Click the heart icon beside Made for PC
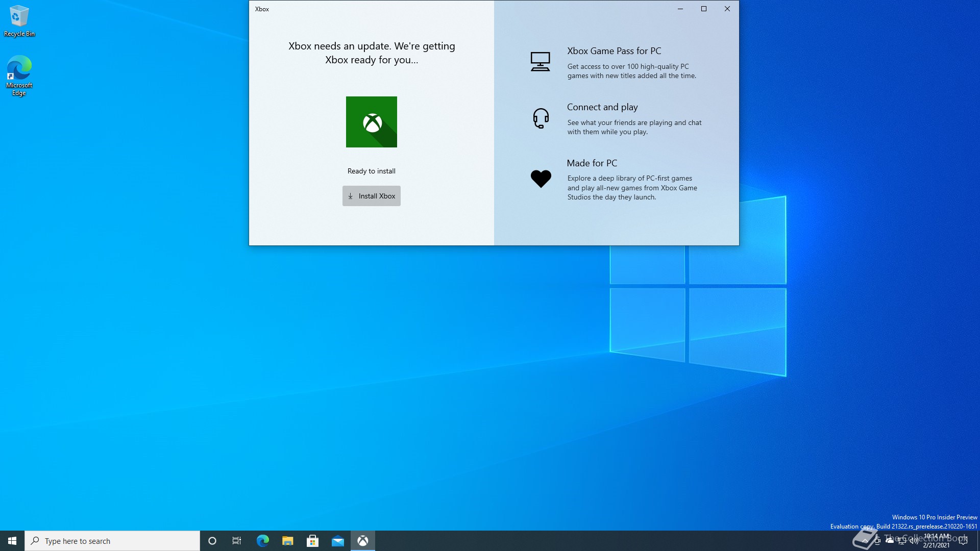This screenshot has width=980, height=551. point(541,179)
